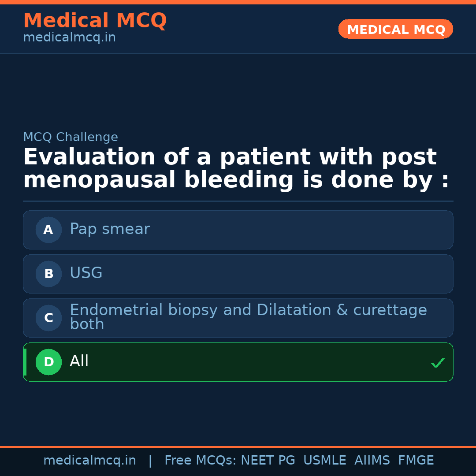Select the circular C badge icon
The width and height of the screenshot is (476, 476).
(48, 318)
